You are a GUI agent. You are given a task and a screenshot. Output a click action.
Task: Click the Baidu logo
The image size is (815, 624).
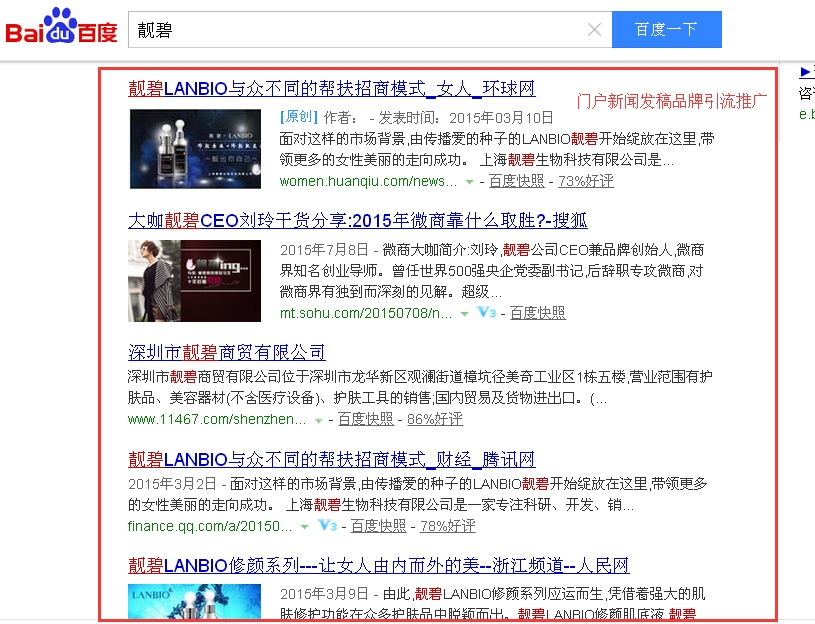coord(62,29)
